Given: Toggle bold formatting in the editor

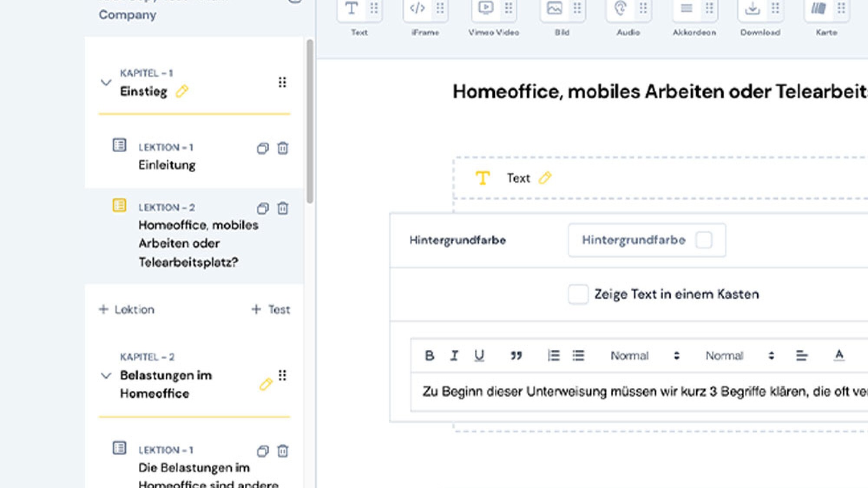Looking at the screenshot, I should coord(430,356).
